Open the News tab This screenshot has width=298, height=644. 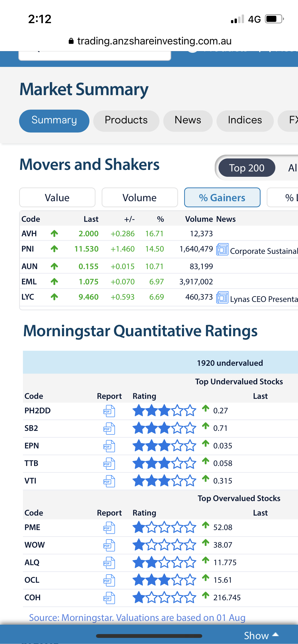click(188, 121)
